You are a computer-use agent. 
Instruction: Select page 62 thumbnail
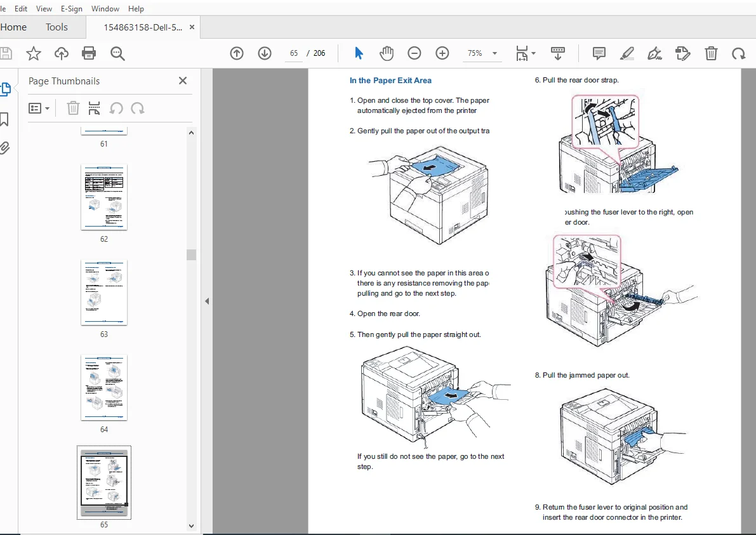[104, 197]
